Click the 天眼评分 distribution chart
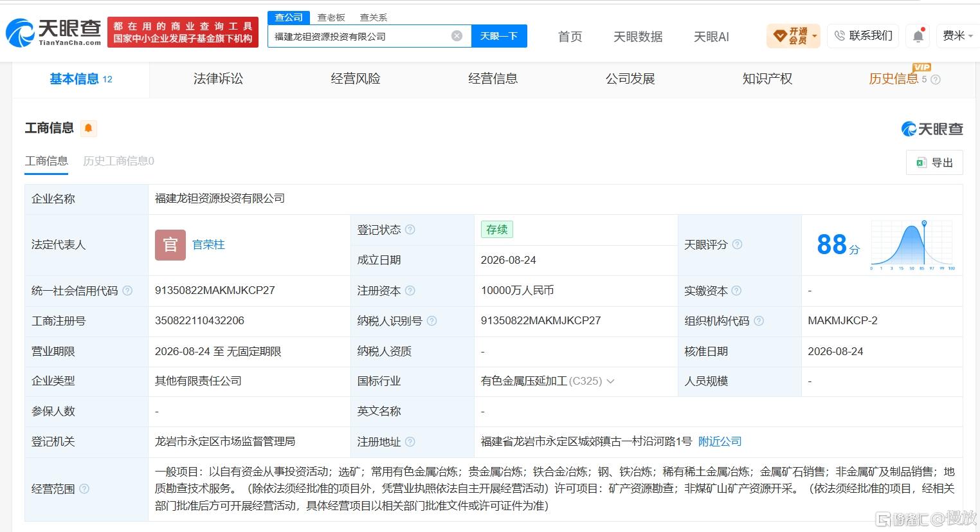Image resolution: width=980 pixels, height=532 pixels. click(912, 245)
